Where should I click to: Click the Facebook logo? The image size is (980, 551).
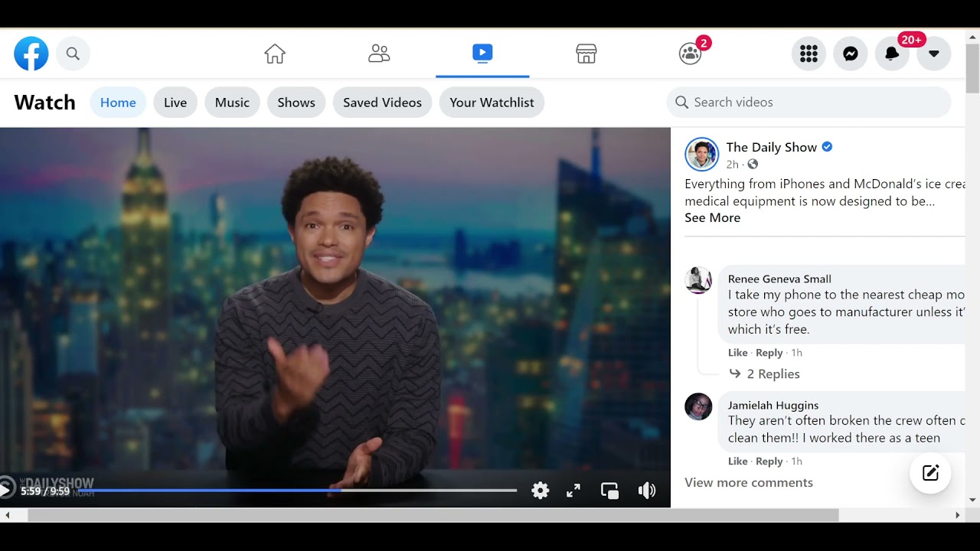tap(31, 54)
